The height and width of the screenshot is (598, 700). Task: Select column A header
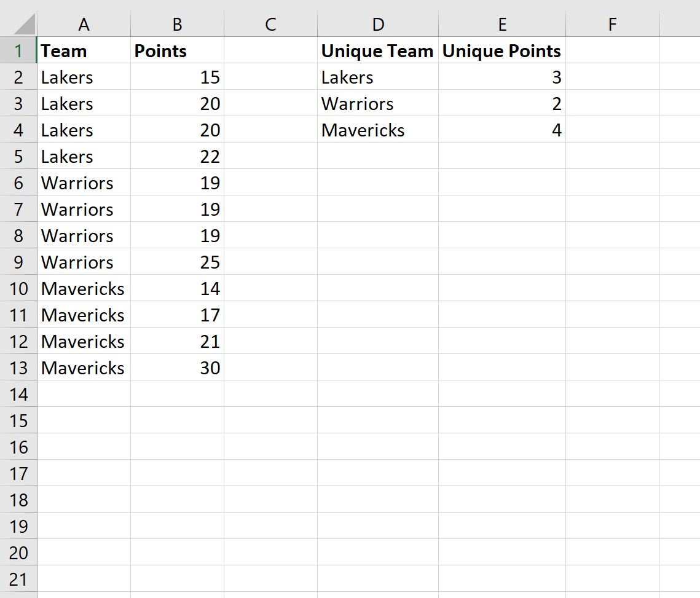click(84, 24)
